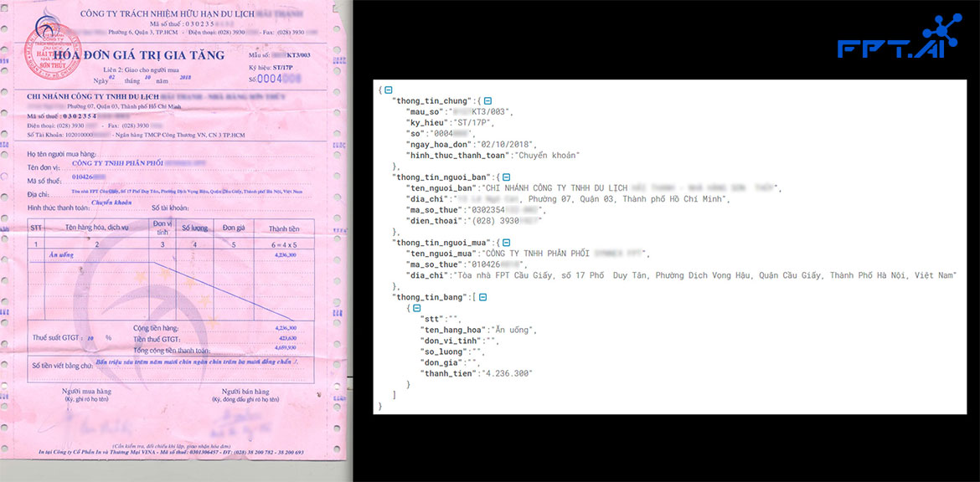Viewport: 980px width, 482px height.
Task: Click "Người mua hàng" on the invoice
Action: point(86,392)
